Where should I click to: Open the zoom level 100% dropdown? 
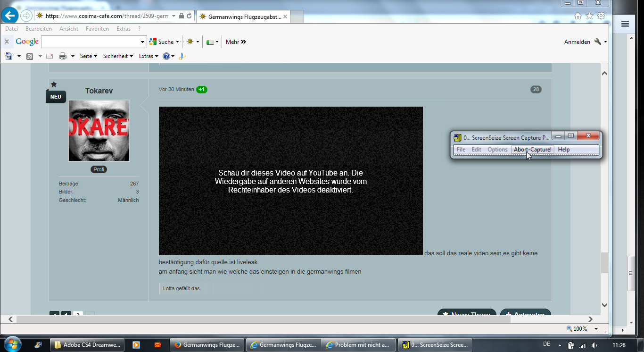point(596,329)
